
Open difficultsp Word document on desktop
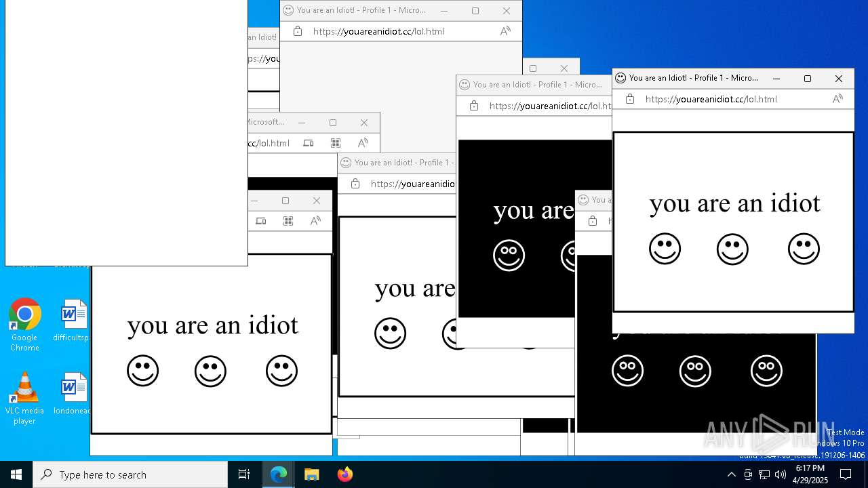[71, 321]
